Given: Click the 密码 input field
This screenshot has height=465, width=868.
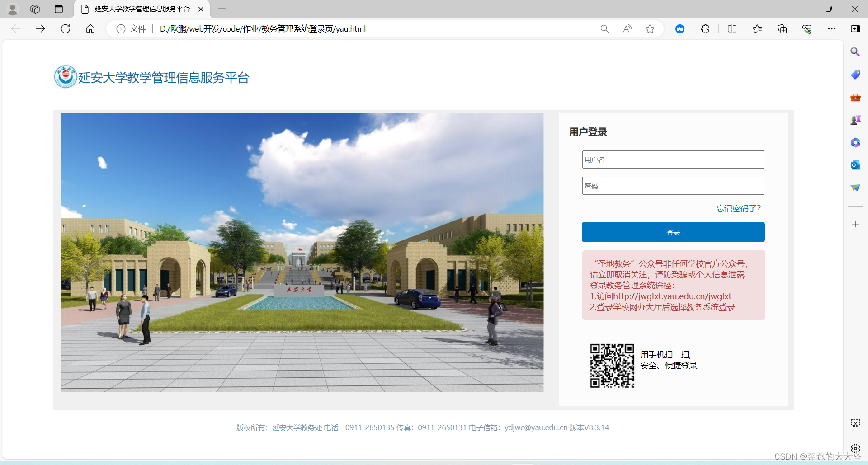Looking at the screenshot, I should pos(673,186).
